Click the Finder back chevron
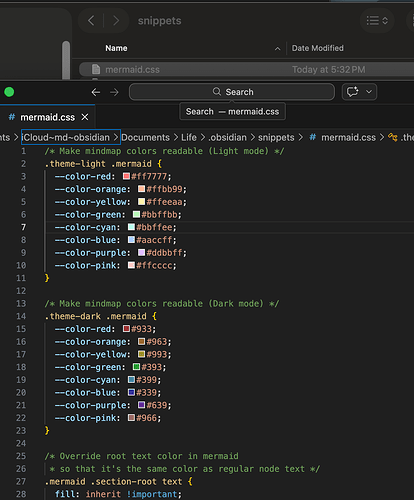This screenshot has height=500, width=414. point(91,21)
